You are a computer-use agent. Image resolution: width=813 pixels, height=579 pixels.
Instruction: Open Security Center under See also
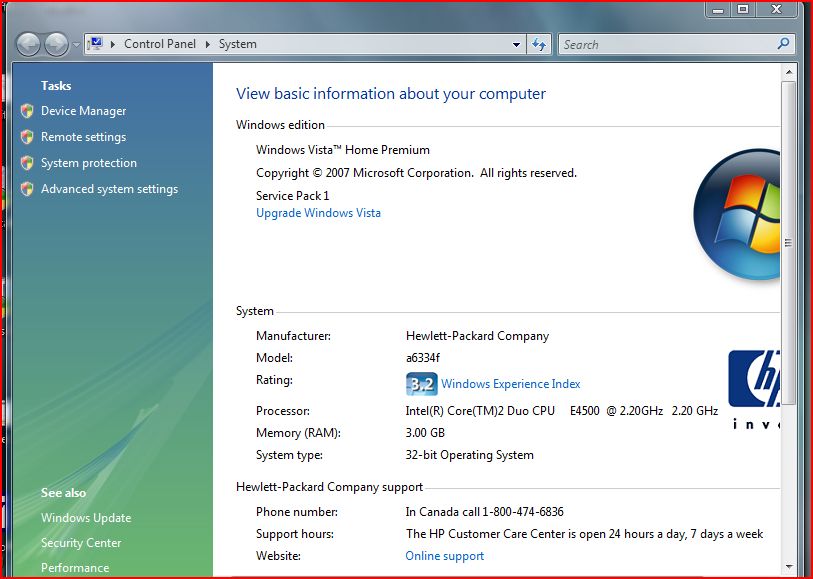(81, 543)
